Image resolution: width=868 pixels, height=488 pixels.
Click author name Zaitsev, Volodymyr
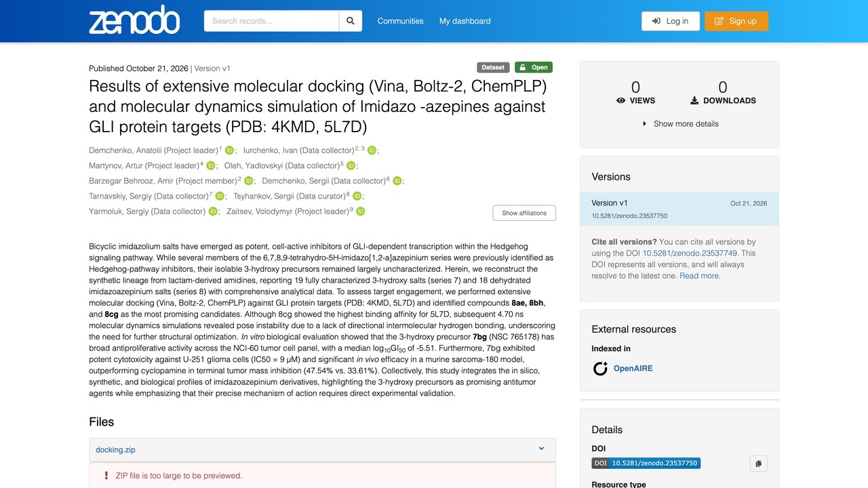[x=288, y=211]
